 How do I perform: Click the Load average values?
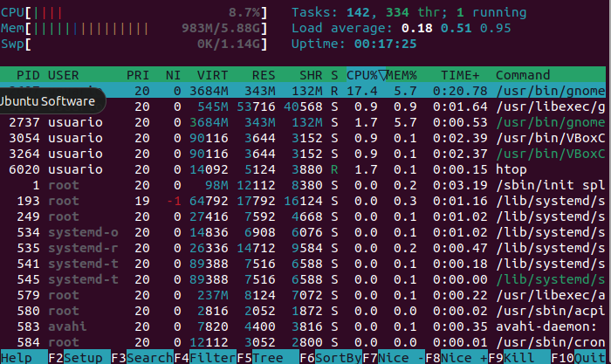456,28
